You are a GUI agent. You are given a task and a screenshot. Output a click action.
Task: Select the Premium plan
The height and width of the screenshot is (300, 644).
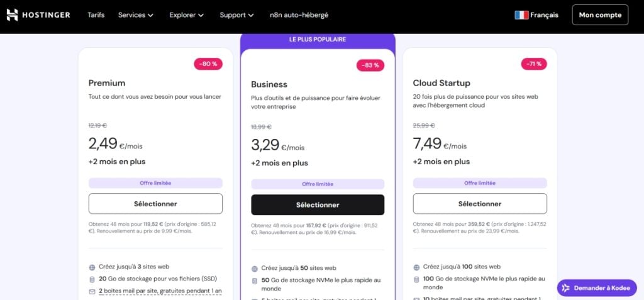(x=155, y=204)
